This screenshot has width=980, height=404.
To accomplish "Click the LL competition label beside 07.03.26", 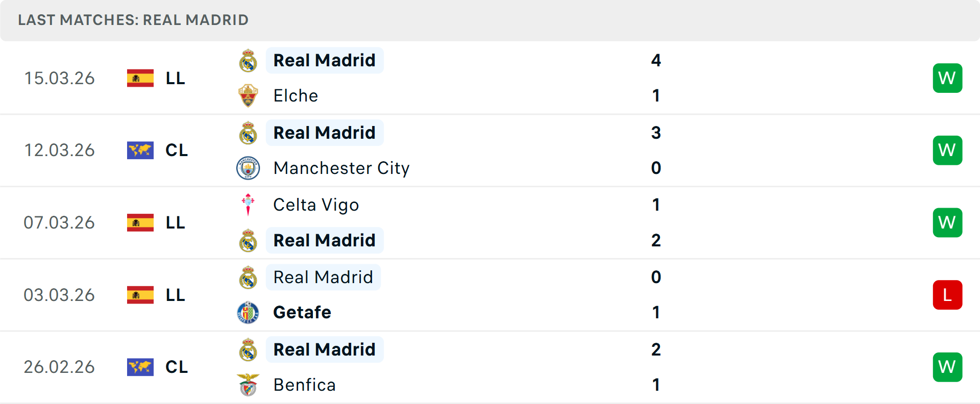I will pyautogui.click(x=176, y=222).
